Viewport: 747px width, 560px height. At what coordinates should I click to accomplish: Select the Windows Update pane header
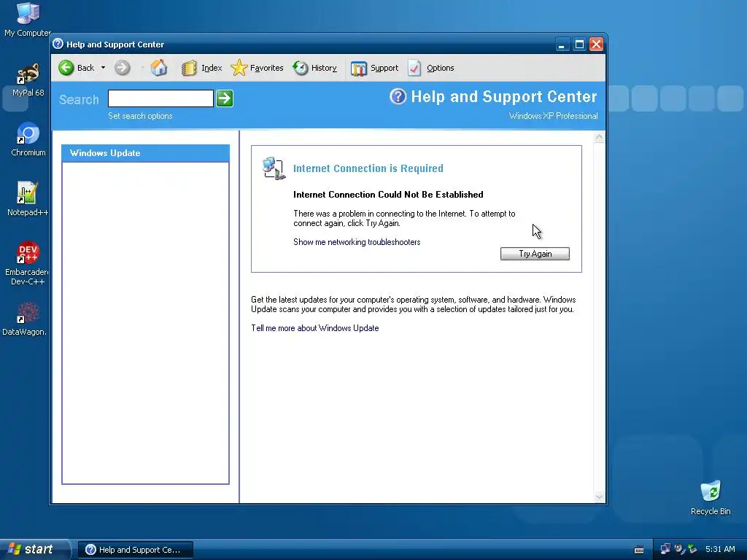point(145,153)
